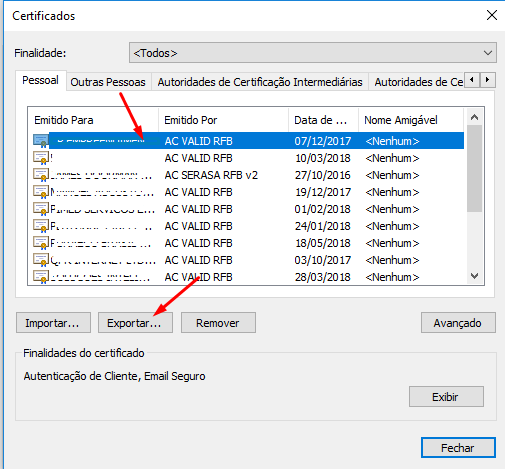
Task: Click Exibir to view certificate
Action: tap(446, 397)
